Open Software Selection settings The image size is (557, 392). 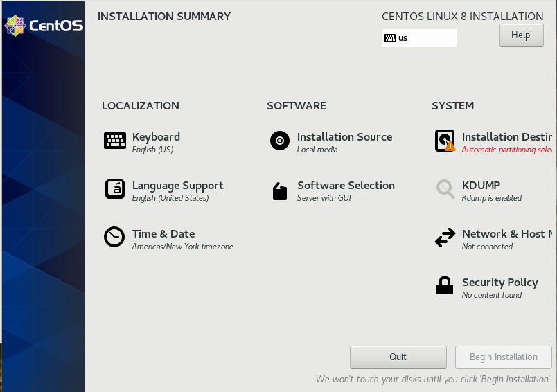pos(346,186)
